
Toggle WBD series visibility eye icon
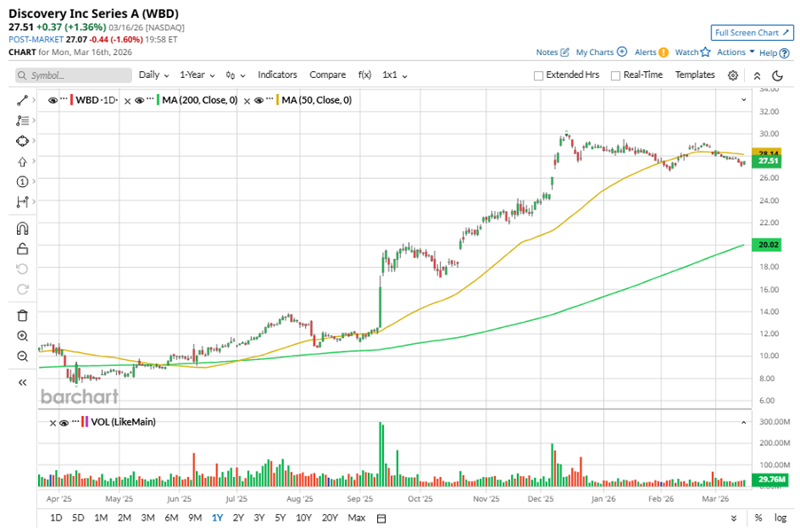pos(52,100)
